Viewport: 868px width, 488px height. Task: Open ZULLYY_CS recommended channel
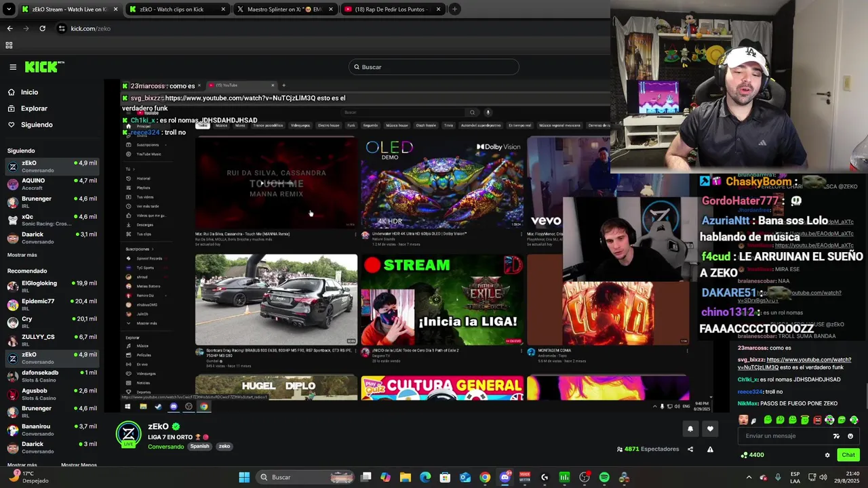tap(52, 340)
